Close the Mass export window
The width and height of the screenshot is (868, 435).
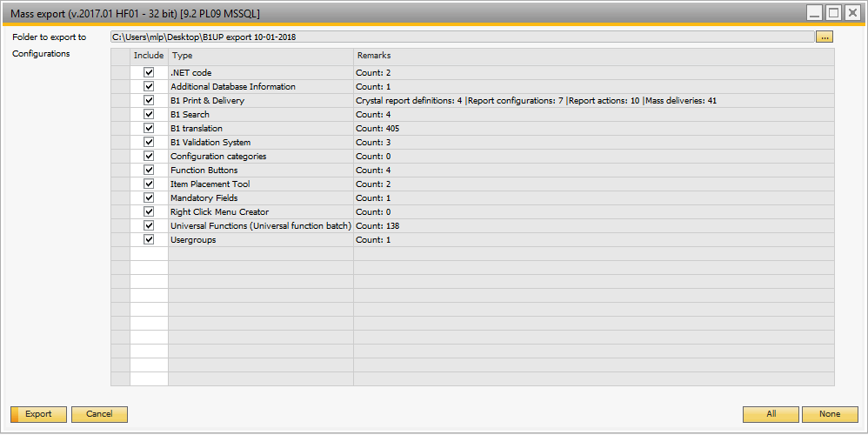click(852, 13)
